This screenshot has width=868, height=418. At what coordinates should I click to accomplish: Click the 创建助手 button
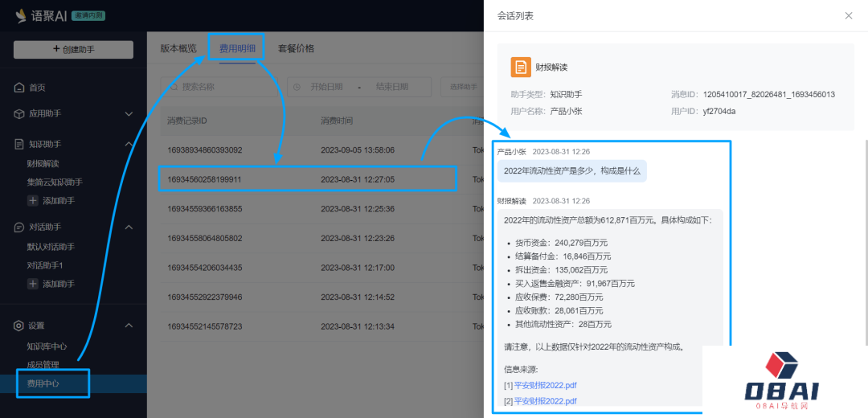(x=73, y=49)
